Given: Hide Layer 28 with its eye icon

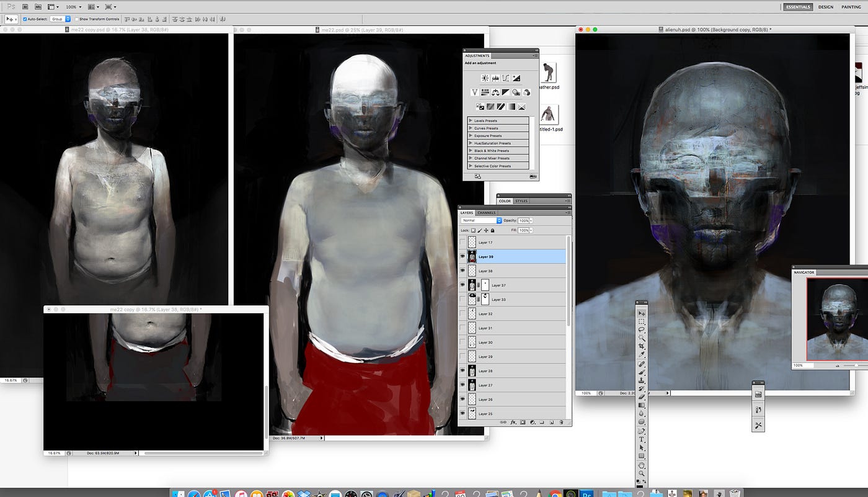Looking at the screenshot, I should point(463,371).
